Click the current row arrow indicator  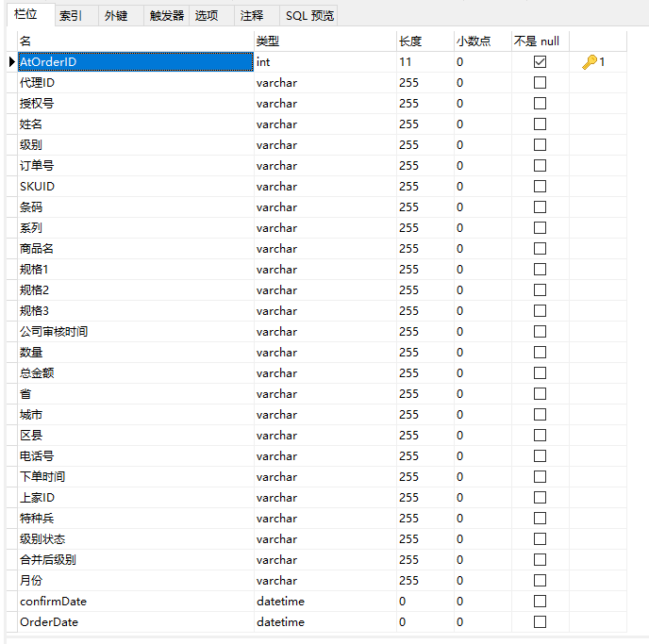click(12, 62)
